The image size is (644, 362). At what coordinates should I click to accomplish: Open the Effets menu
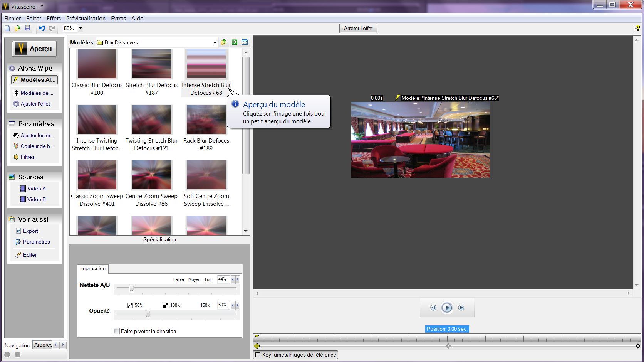(x=54, y=18)
